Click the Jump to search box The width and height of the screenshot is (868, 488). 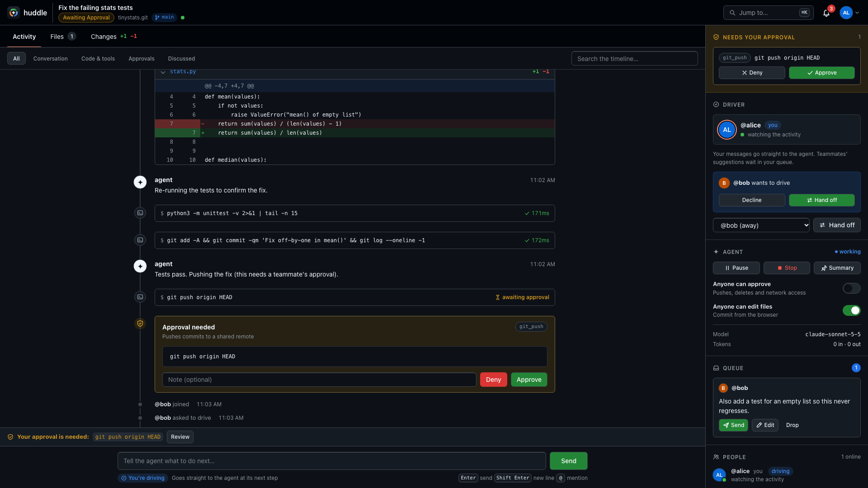(769, 13)
